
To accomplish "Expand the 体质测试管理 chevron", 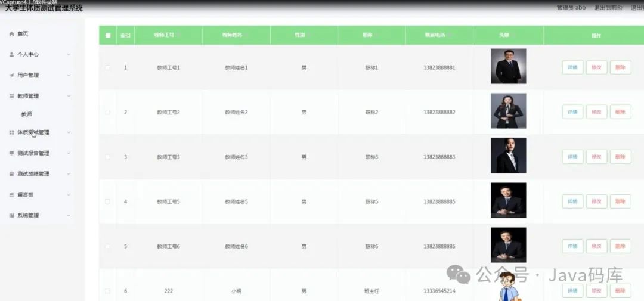I will click(69, 133).
